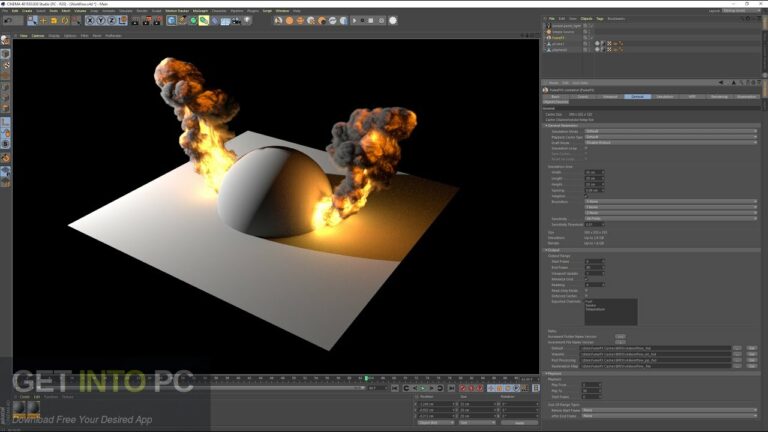The width and height of the screenshot is (768, 432).
Task: Open the Motion Tracker menu
Action: (177, 11)
